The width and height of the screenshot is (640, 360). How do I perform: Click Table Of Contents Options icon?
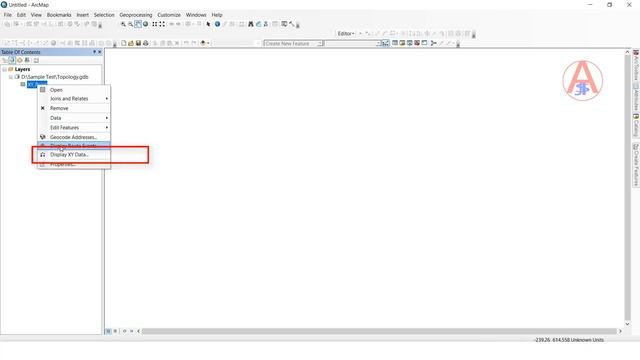point(36,60)
